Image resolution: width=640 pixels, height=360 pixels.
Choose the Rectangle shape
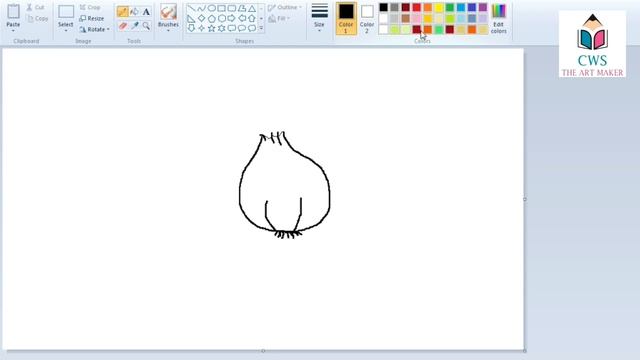pos(222,8)
